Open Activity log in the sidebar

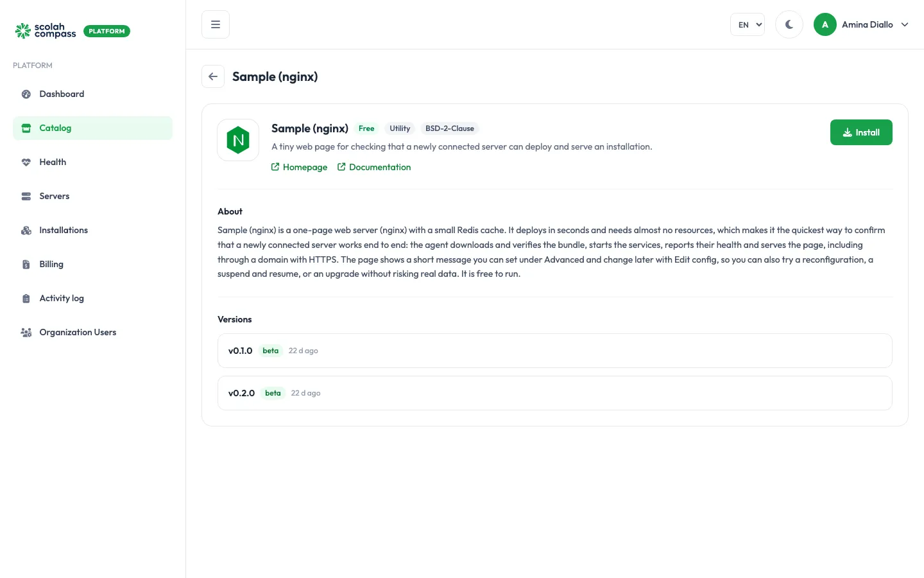(x=92, y=299)
